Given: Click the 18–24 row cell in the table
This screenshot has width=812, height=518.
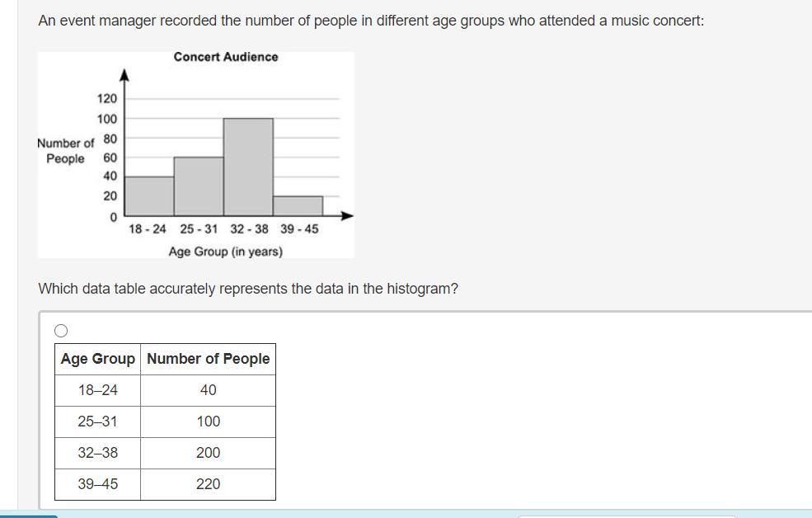Looking at the screenshot, I should click(98, 390).
